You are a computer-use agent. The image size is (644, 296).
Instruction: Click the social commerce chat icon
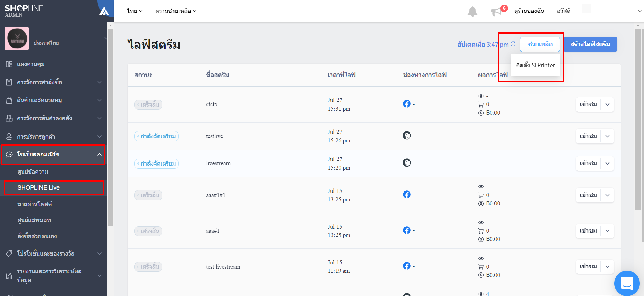(9, 154)
